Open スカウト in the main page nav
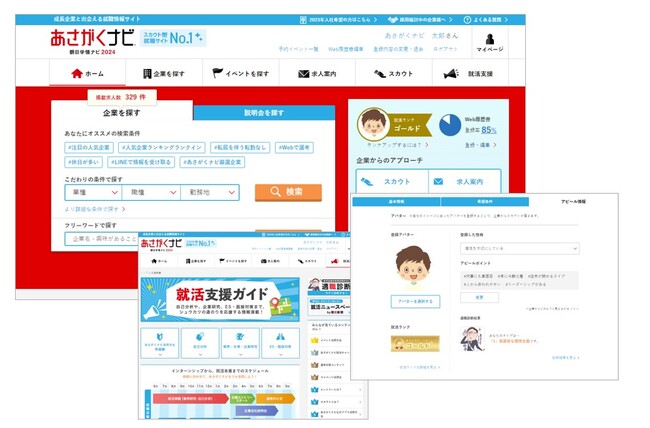The image size is (650, 428). coord(393,73)
